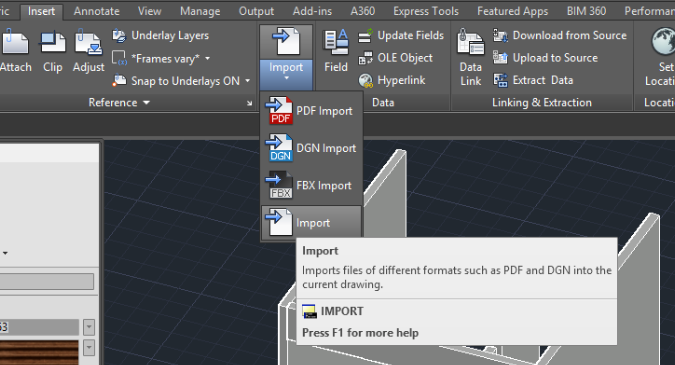
Task: Open the View tab
Action: [149, 11]
